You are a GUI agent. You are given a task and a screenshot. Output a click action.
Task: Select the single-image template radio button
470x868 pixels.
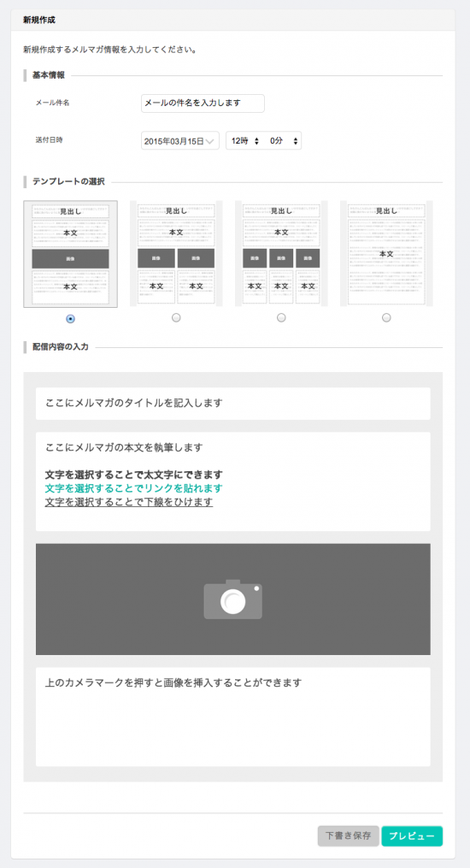pyautogui.click(x=70, y=318)
